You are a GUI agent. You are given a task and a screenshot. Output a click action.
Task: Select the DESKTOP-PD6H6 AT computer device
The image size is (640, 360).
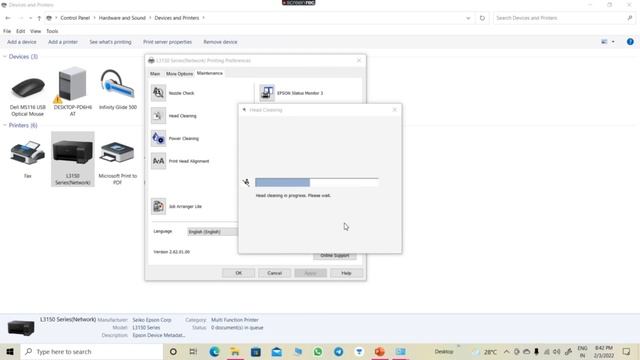73,92
